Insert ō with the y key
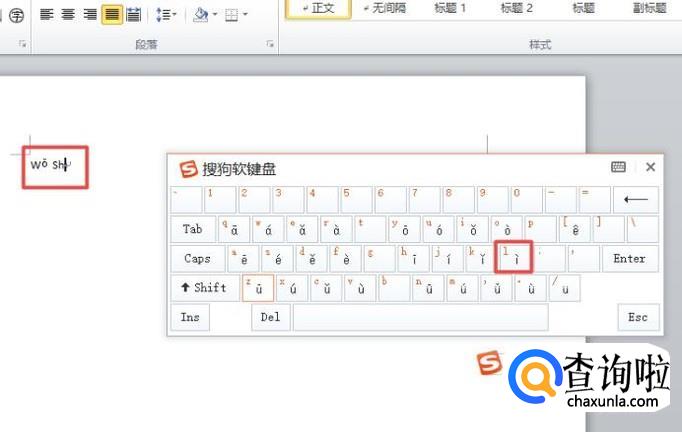The width and height of the screenshot is (682, 432). (x=404, y=229)
